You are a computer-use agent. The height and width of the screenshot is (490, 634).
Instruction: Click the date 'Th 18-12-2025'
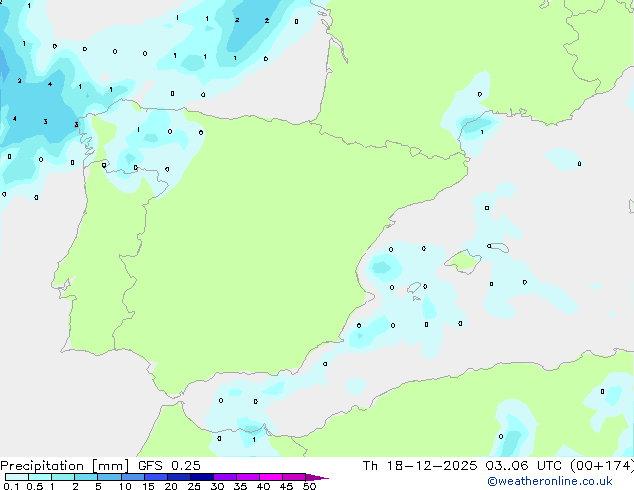pos(420,466)
